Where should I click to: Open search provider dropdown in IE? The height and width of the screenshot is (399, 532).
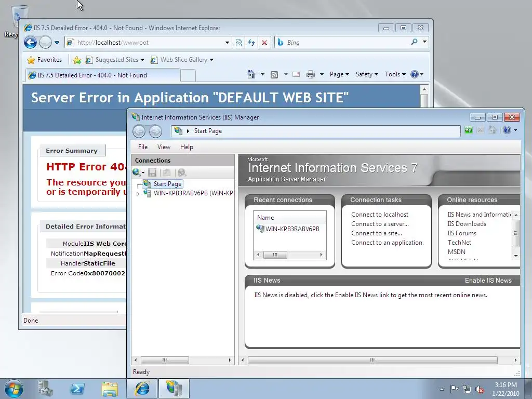click(x=424, y=42)
